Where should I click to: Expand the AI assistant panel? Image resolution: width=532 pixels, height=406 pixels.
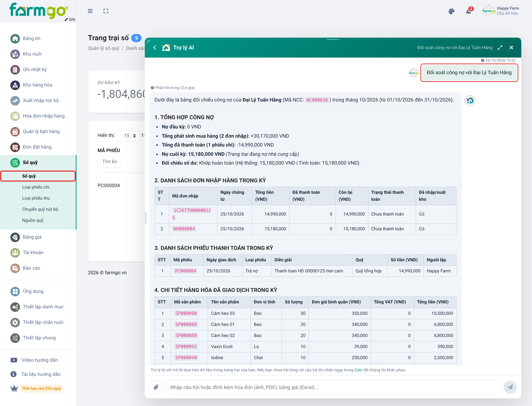pos(500,48)
